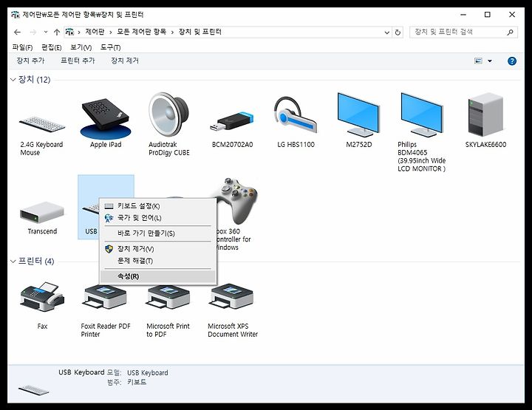Image resolution: width=532 pixels, height=410 pixels.
Task: Go back with the left arrow
Action: [17, 33]
